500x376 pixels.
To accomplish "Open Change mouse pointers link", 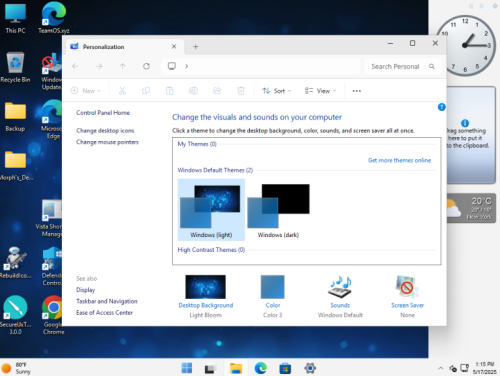I will coord(107,142).
